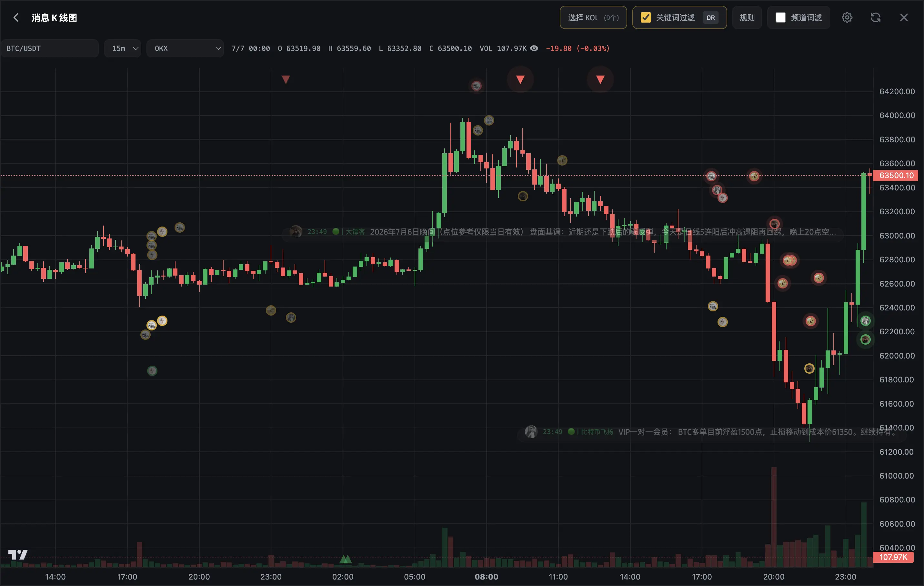
Task: Click the TradingView logo
Action: click(x=18, y=554)
